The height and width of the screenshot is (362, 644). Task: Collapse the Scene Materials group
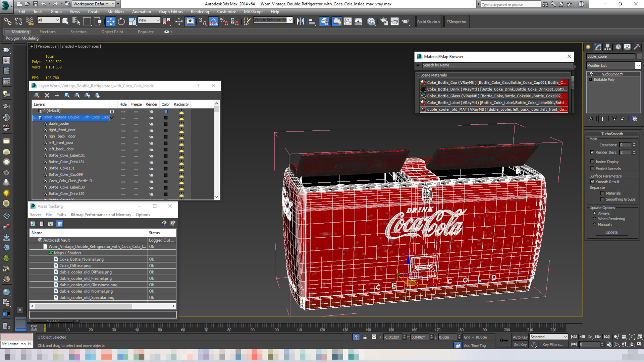418,75
